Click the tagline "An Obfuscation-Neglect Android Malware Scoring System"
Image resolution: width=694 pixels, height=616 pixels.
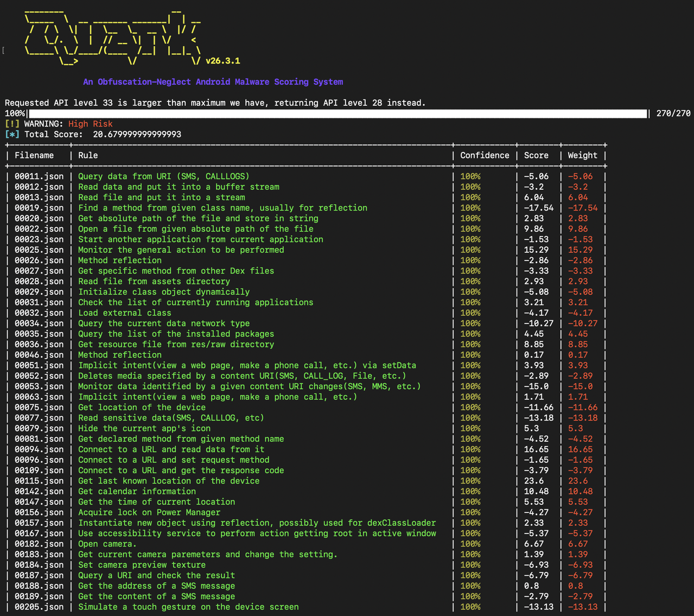tap(213, 82)
